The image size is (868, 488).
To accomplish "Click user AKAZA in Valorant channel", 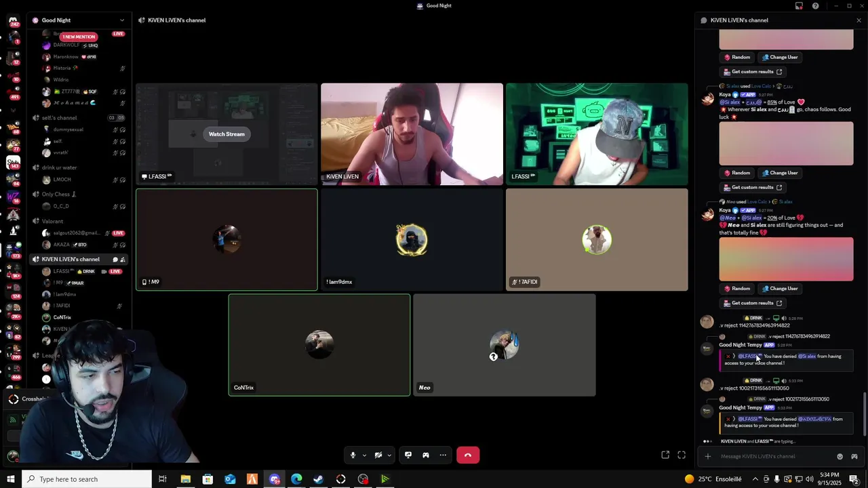I will (61, 245).
